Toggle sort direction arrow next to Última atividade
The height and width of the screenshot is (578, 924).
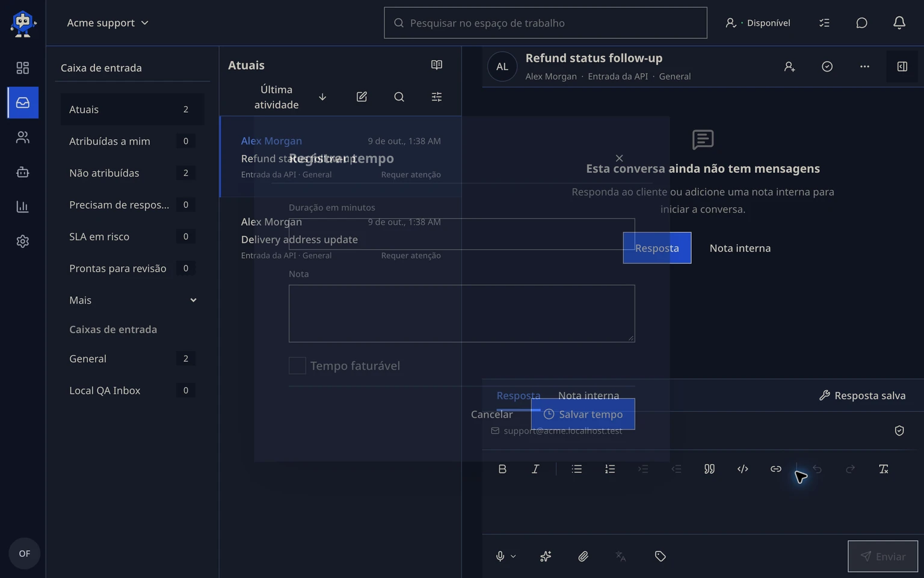(x=322, y=97)
